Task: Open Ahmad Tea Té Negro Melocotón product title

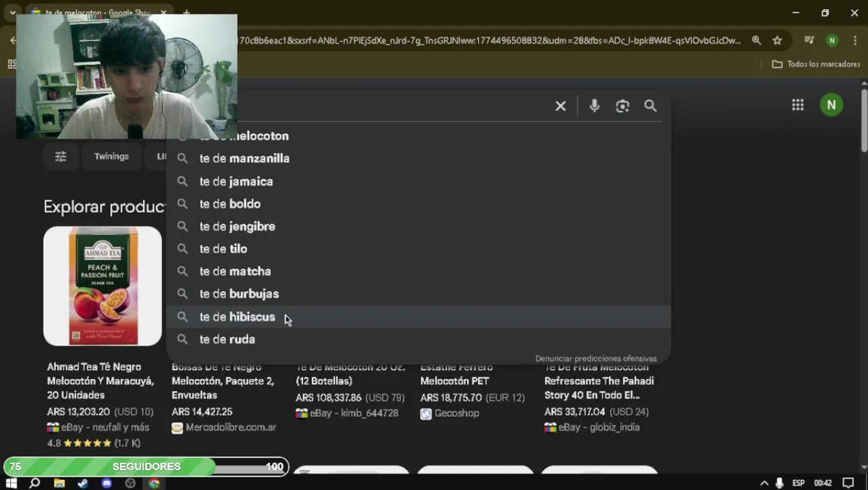Action: 100,381
